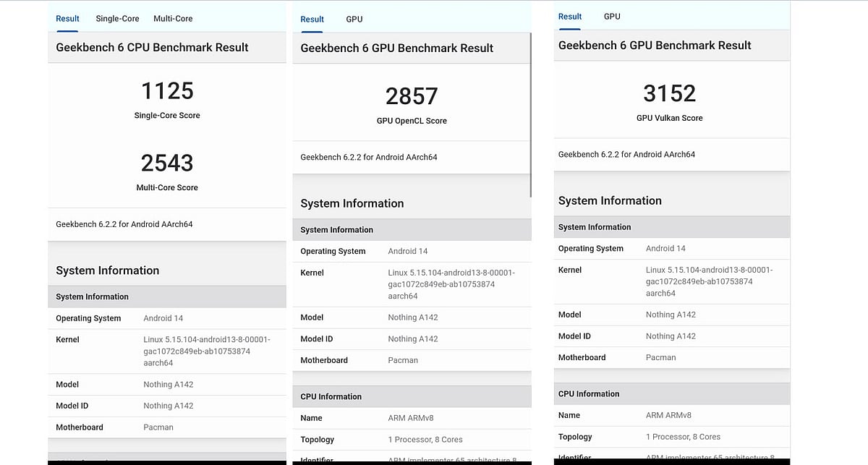
Task: Click the 1125 Single-Core score
Action: 167,91
